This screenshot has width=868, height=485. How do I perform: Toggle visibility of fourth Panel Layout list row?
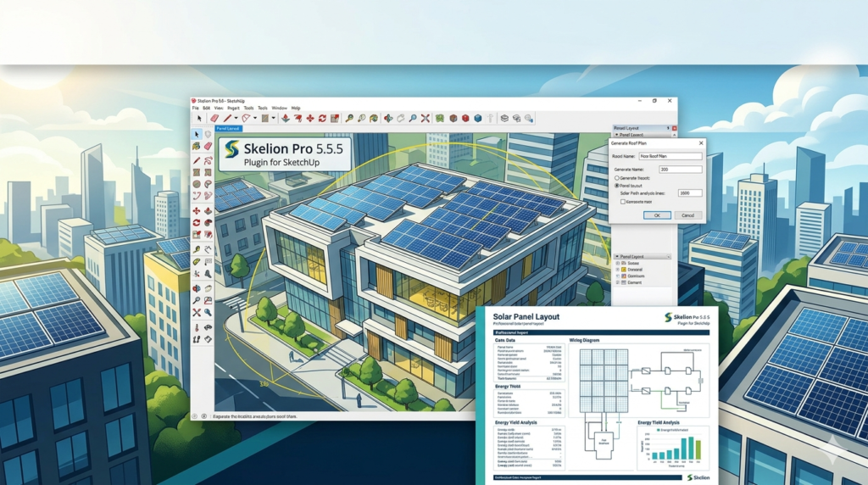tap(617, 282)
